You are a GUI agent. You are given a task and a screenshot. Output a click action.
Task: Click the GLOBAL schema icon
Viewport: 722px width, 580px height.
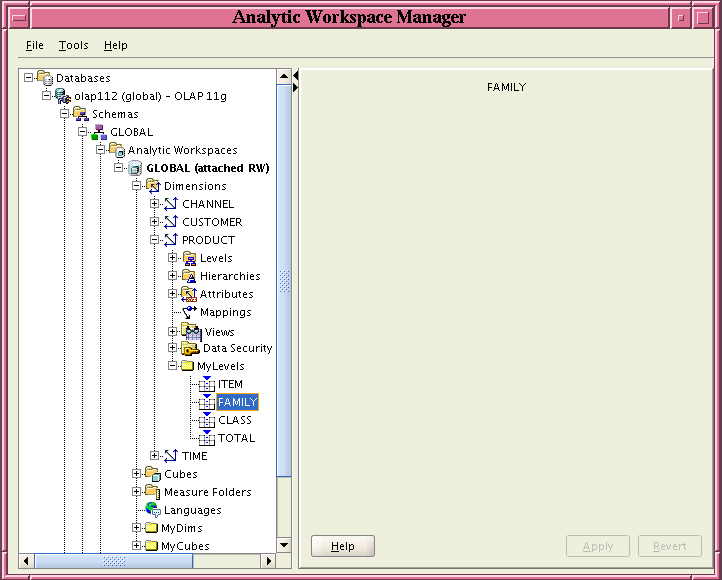tap(99, 132)
